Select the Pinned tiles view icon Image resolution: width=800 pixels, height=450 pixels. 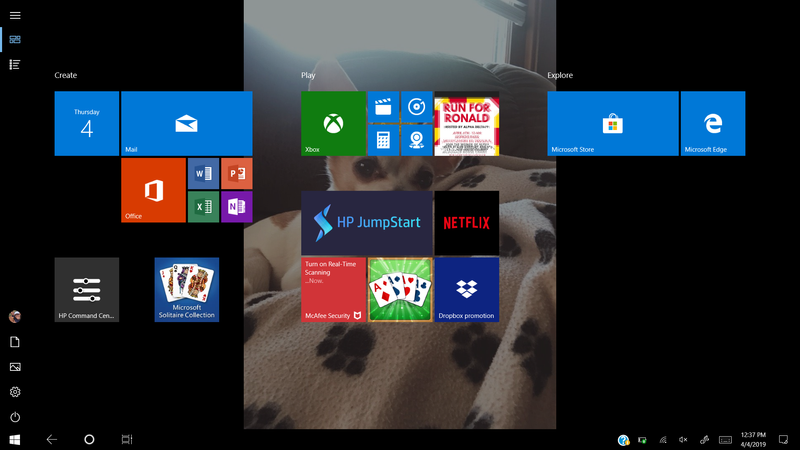[15, 39]
